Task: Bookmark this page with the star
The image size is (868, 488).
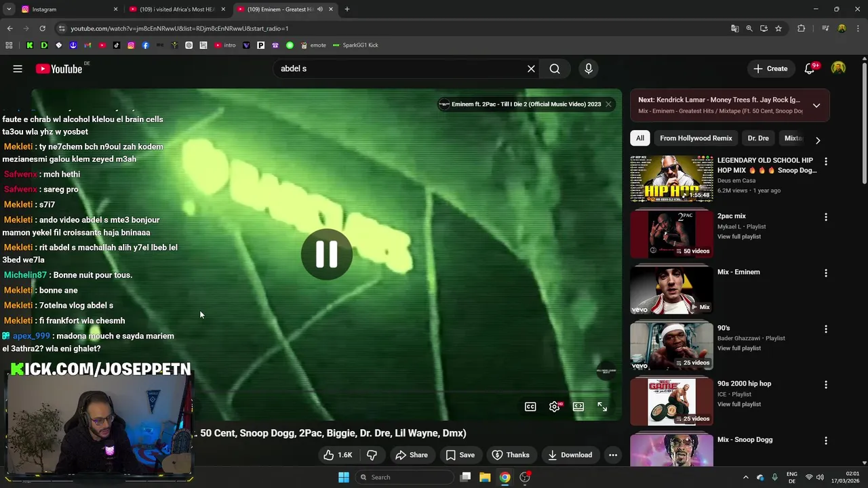Action: coord(778,28)
